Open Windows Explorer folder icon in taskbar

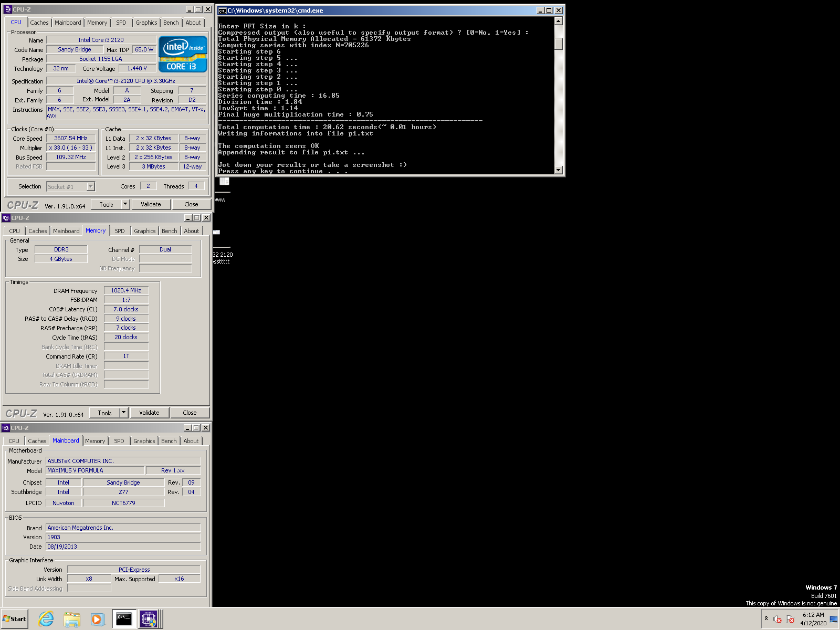tap(72, 619)
